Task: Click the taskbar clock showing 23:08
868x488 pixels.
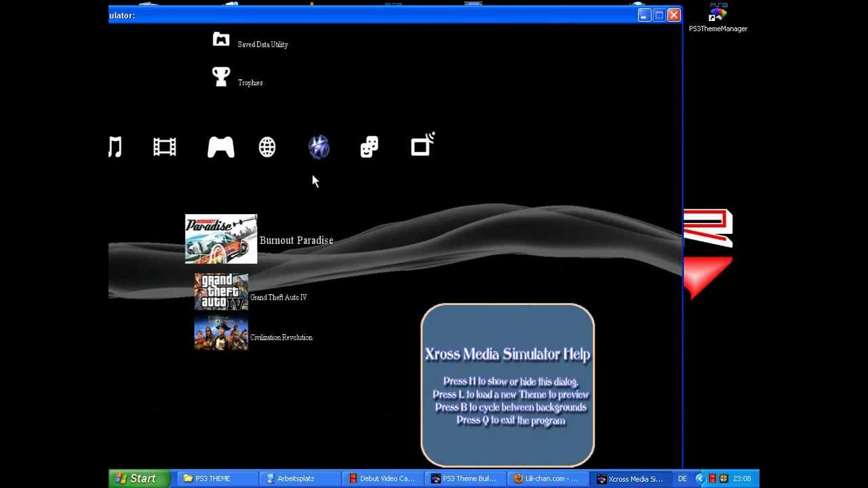Action: coord(742,479)
